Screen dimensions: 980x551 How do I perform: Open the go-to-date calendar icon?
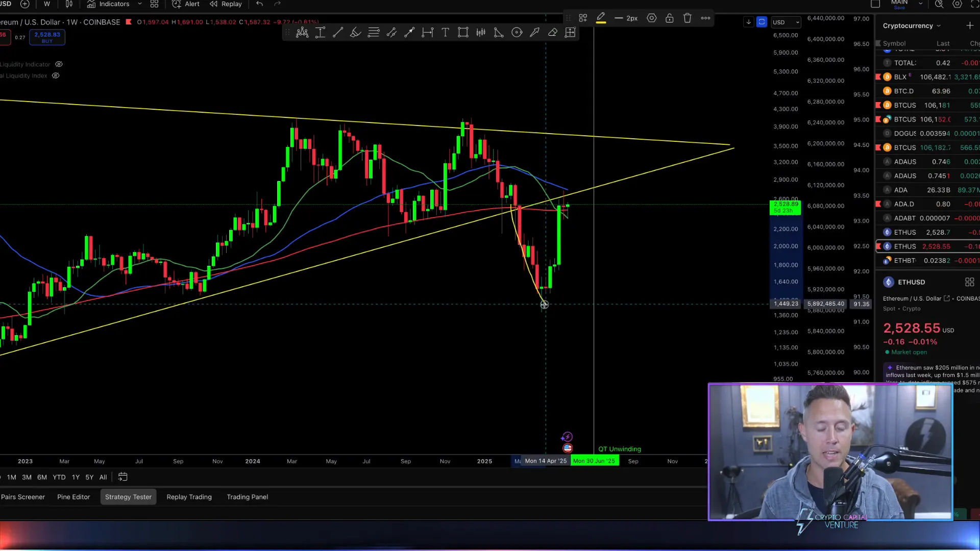[123, 477]
